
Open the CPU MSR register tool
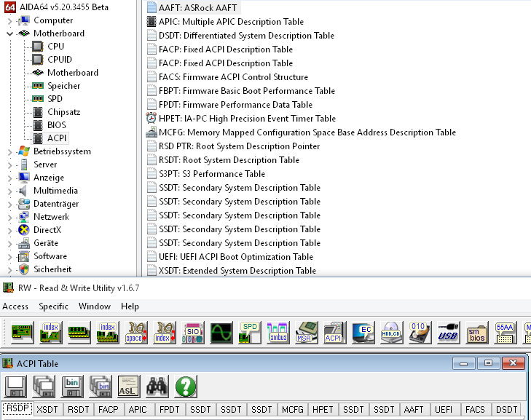307,333
